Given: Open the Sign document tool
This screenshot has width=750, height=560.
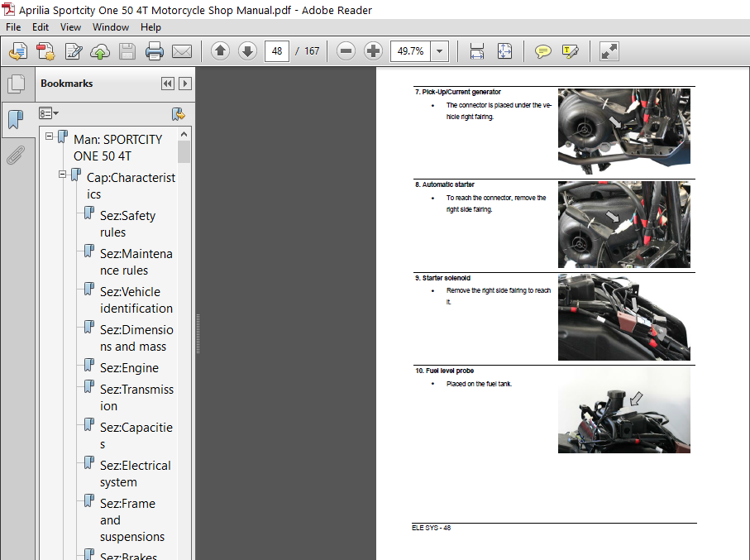Looking at the screenshot, I should tap(74, 51).
